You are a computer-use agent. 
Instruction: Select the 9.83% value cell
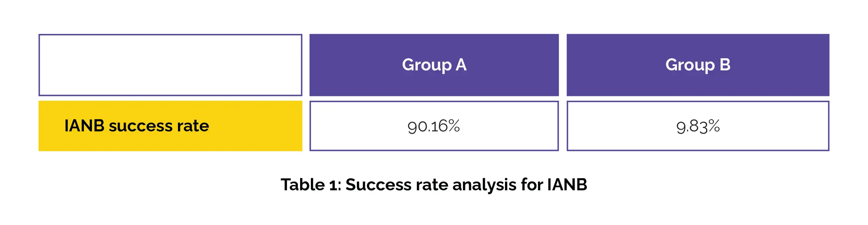pyautogui.click(x=697, y=126)
